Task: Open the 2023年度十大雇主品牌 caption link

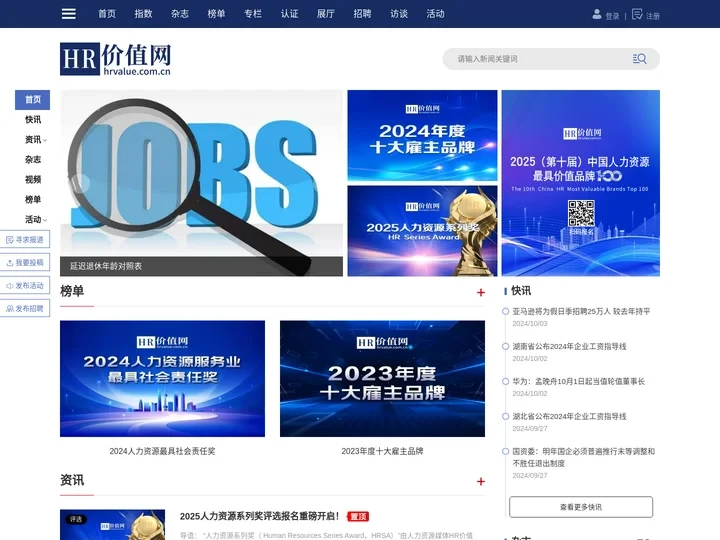Action: point(382,451)
